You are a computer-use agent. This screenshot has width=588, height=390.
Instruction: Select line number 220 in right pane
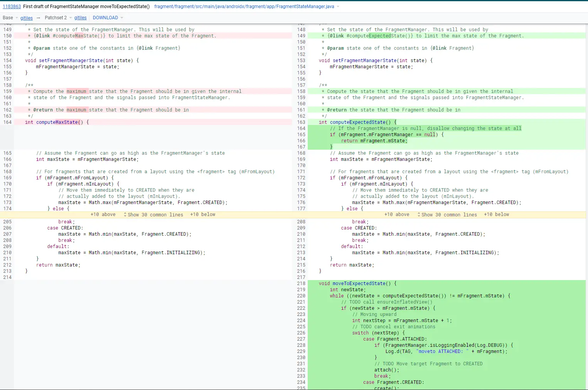click(x=301, y=296)
